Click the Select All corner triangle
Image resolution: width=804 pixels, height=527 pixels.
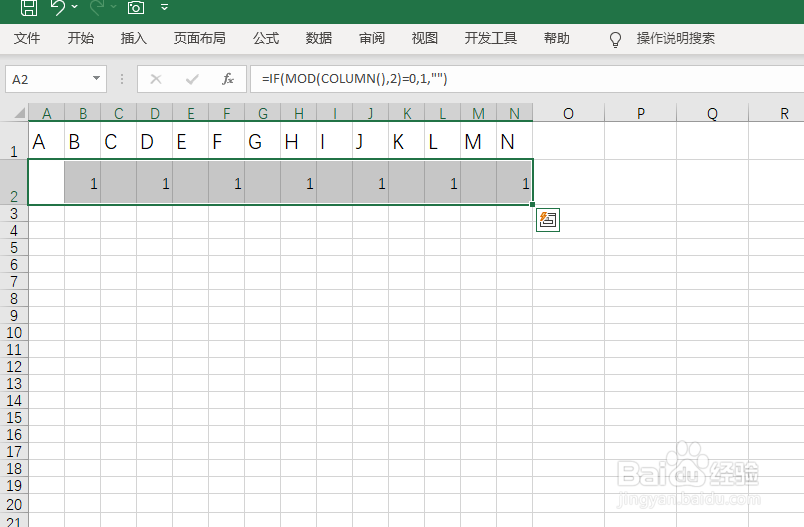coord(19,113)
